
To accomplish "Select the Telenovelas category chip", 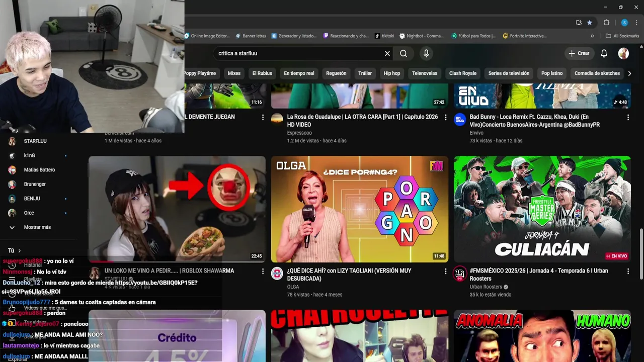I will 425,73.
